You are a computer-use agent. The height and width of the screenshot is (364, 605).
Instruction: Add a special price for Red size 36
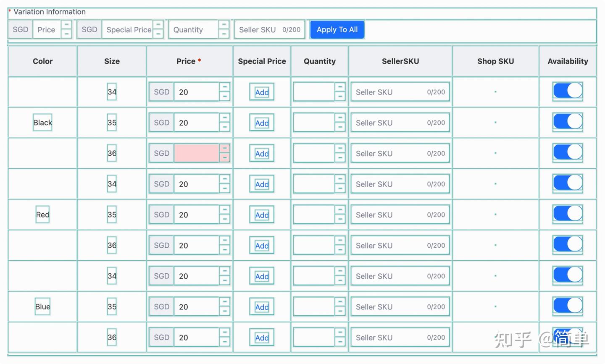click(261, 245)
